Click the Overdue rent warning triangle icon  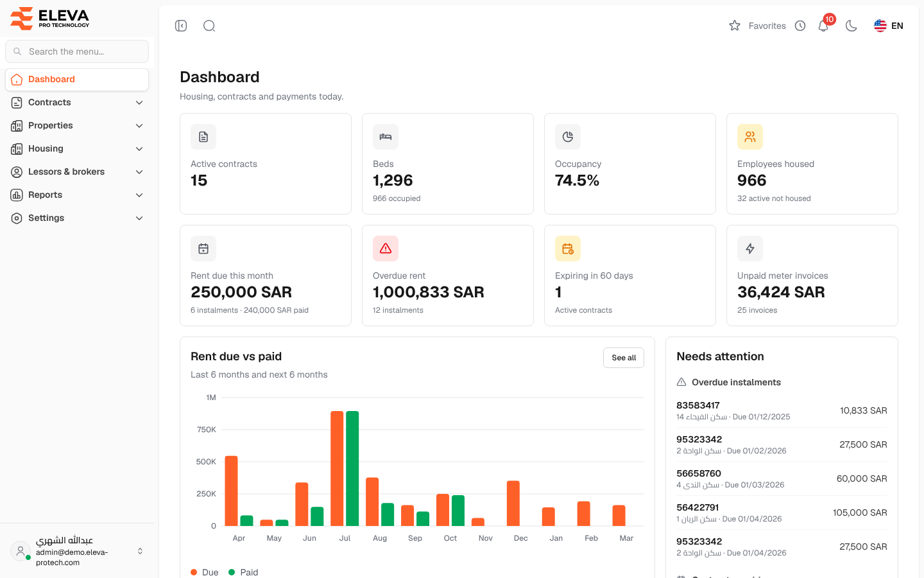click(x=386, y=249)
